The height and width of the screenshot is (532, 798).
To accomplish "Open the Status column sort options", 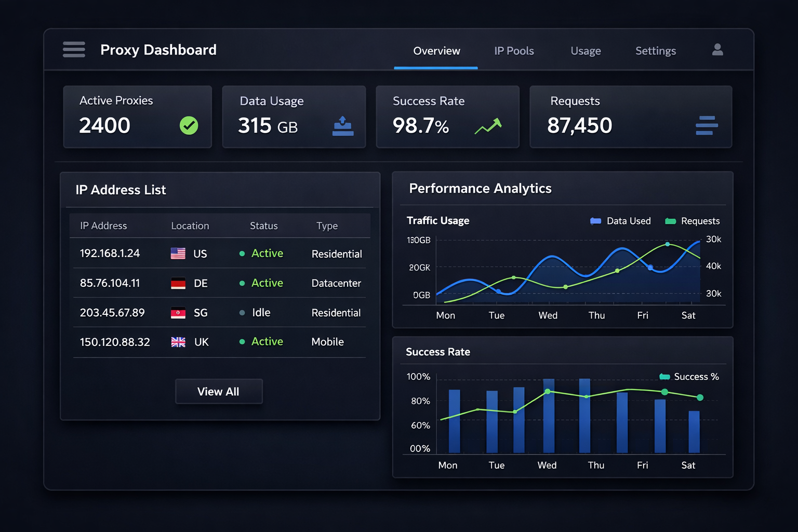I will tap(263, 225).
